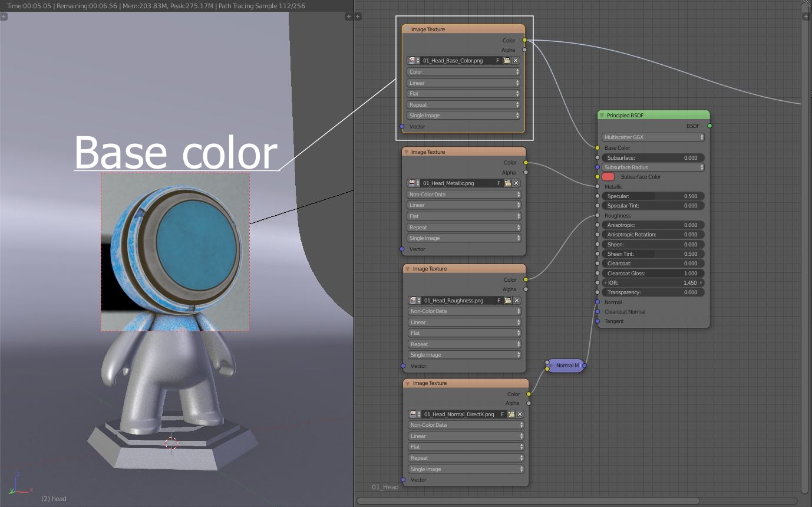Viewport: 812px width, 507px height.
Task: Open image browse icon beside 01_Head_Roughness.png
Action: pyautogui.click(x=414, y=301)
